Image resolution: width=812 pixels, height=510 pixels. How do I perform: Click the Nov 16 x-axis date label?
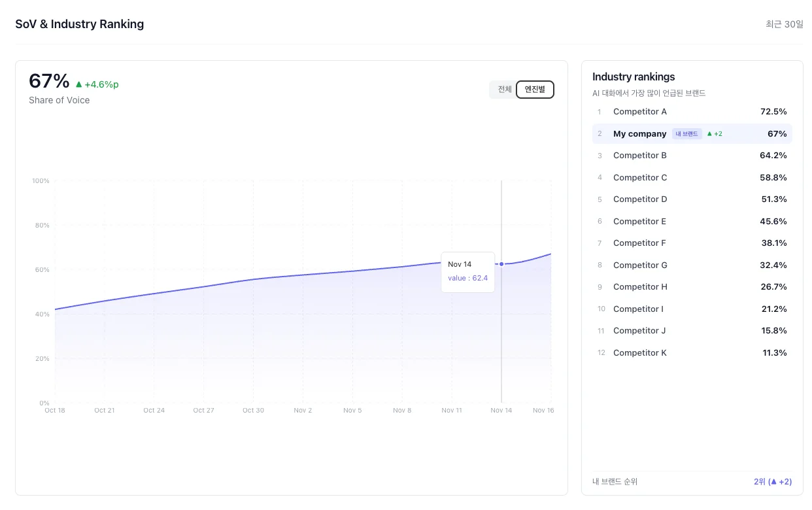543,411
